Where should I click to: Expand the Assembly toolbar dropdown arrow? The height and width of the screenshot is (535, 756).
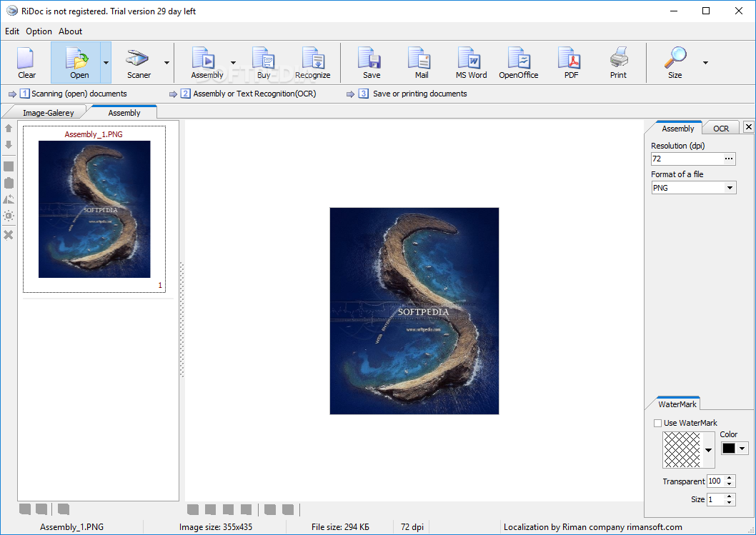click(234, 63)
